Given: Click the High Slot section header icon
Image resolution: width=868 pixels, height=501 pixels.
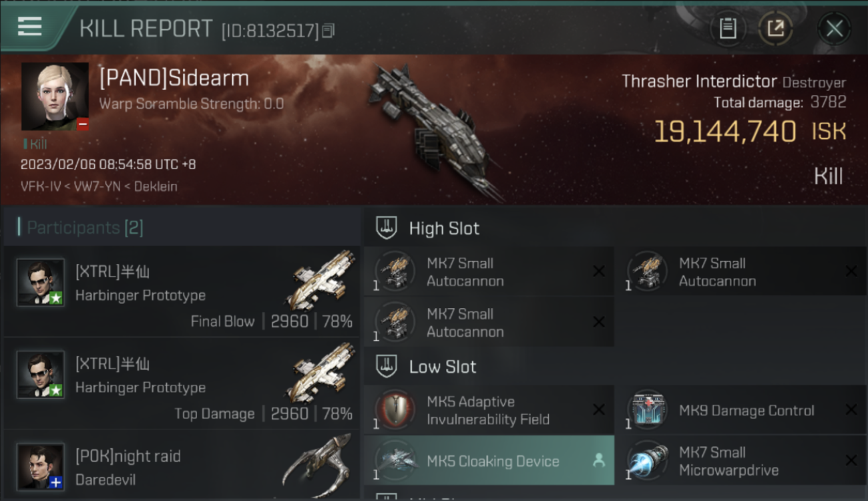Looking at the screenshot, I should pyautogui.click(x=387, y=228).
